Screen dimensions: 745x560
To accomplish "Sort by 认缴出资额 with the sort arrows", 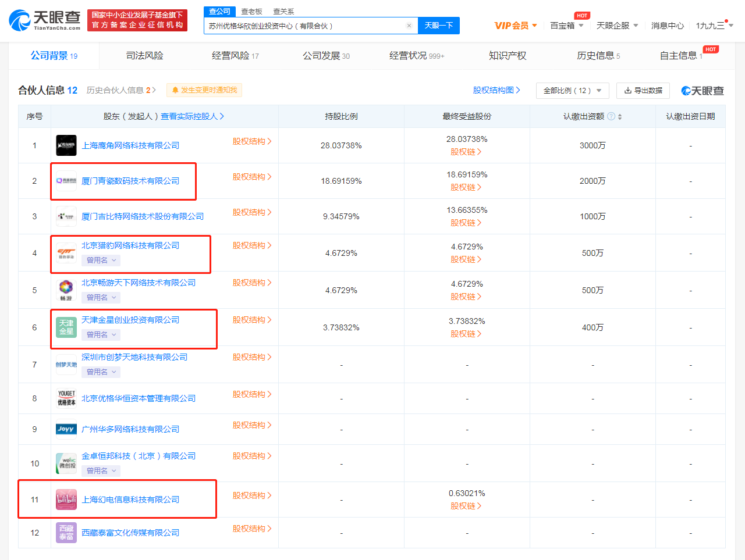I will coord(620,117).
